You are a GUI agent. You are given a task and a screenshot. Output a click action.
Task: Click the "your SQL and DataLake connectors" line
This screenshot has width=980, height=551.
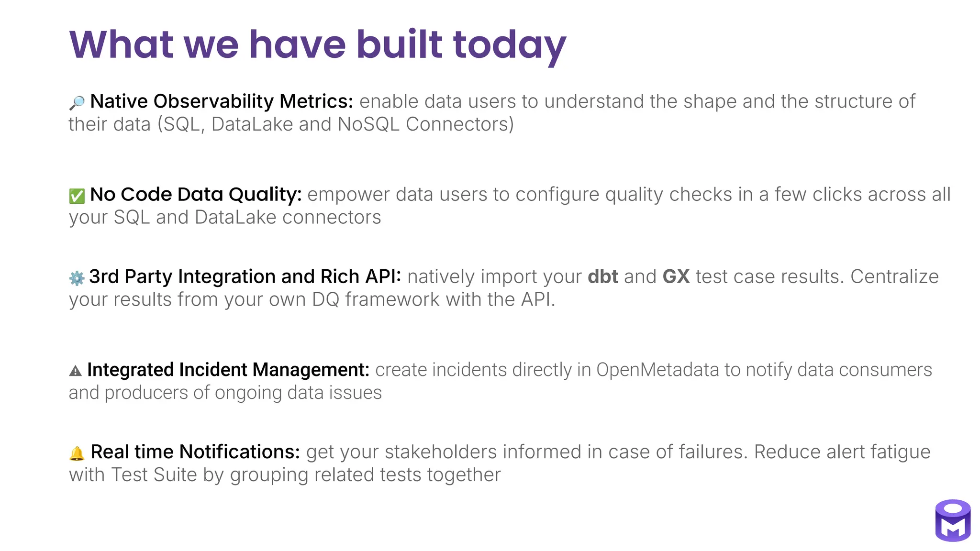(x=225, y=218)
